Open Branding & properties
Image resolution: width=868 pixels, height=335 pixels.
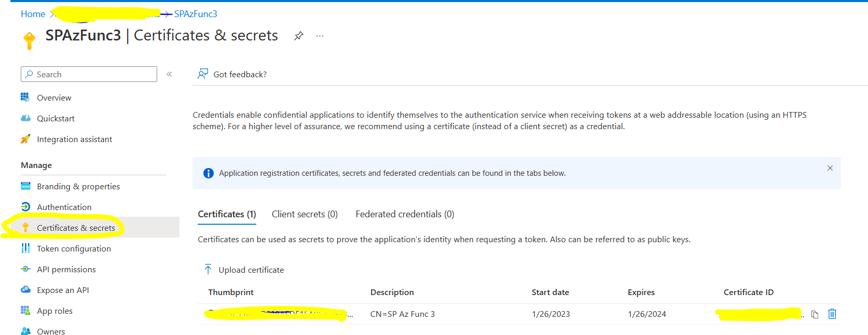tap(78, 186)
